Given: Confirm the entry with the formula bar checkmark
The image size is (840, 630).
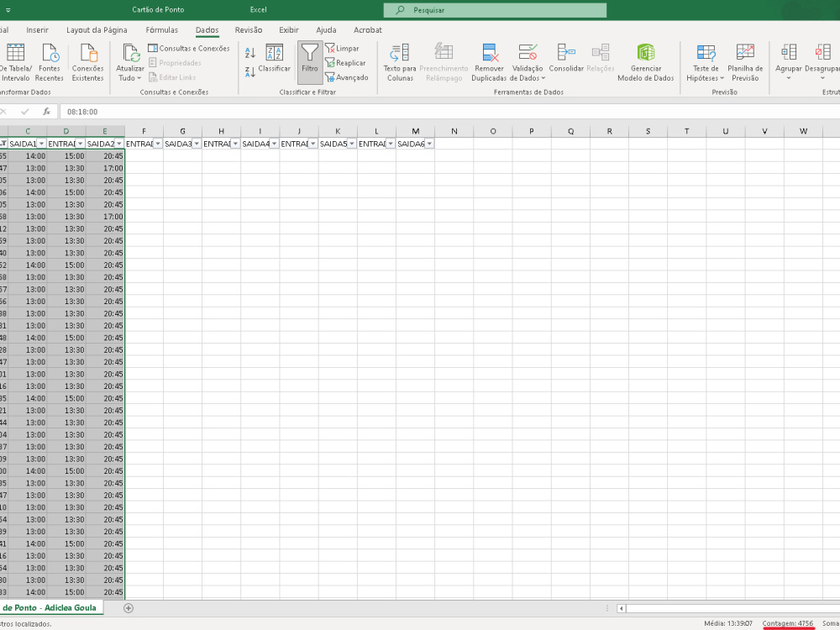Looking at the screenshot, I should [24, 112].
